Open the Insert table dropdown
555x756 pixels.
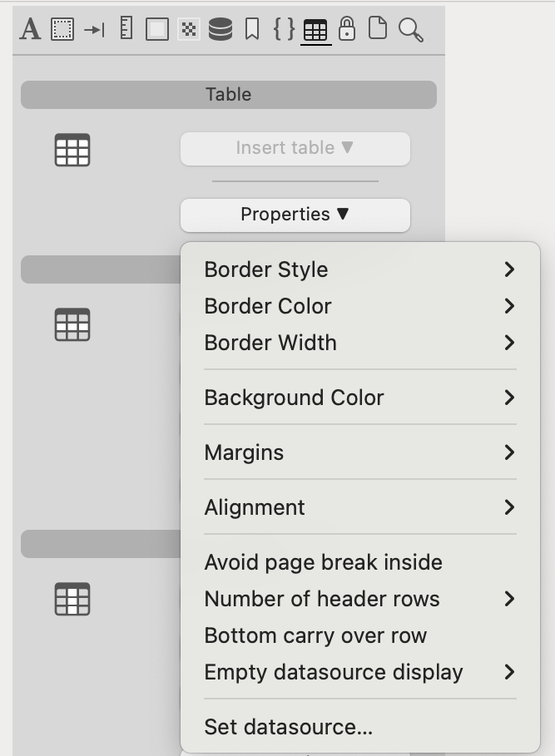click(x=295, y=148)
